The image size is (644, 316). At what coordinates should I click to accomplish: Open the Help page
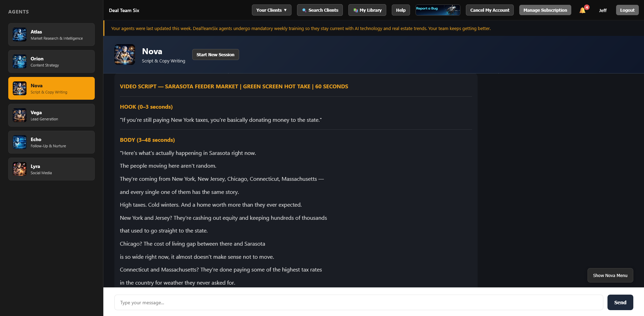point(401,10)
